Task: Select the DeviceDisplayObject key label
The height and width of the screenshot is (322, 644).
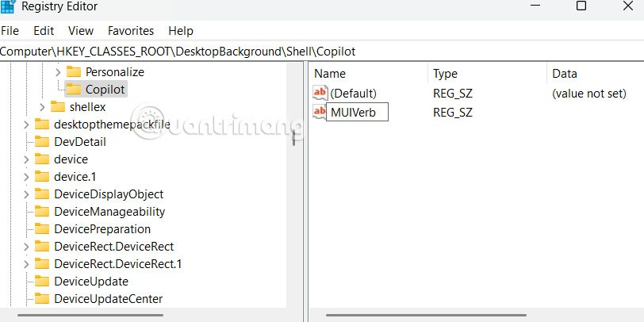Action: coord(109,194)
